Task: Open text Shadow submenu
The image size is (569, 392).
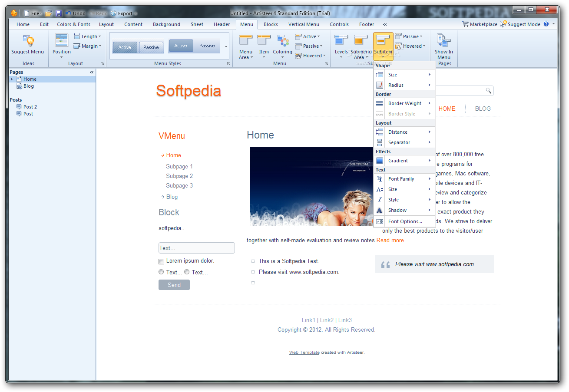Action: pyautogui.click(x=404, y=210)
